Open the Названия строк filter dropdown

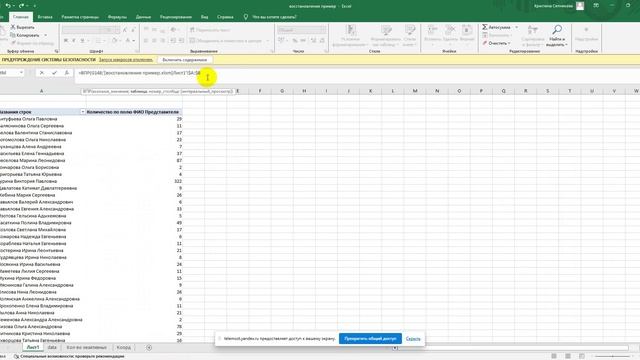click(82, 112)
